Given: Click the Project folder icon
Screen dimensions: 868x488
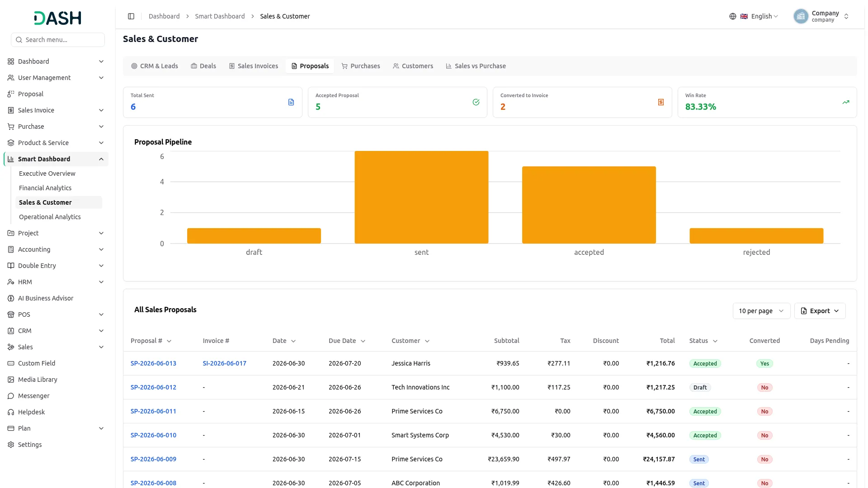Looking at the screenshot, I should (x=11, y=233).
